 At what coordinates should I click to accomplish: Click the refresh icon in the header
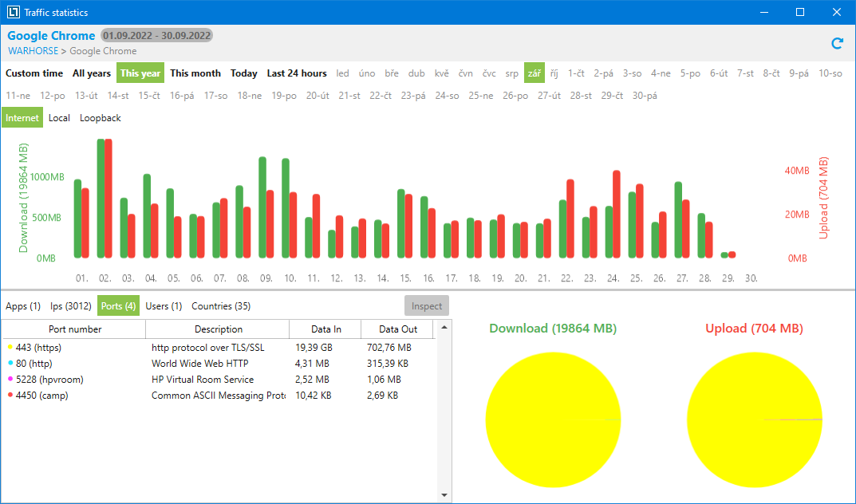[x=837, y=43]
